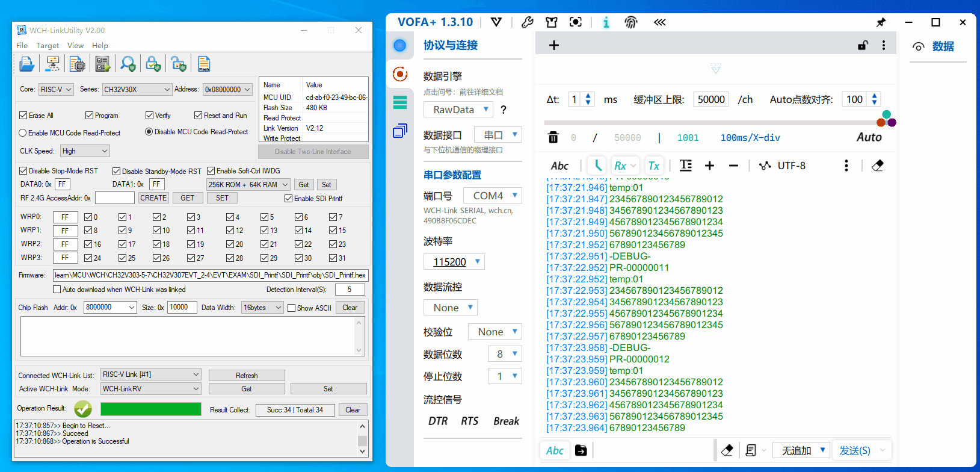
Task: Open VOFA+ wrench settings icon
Action: pos(527,22)
